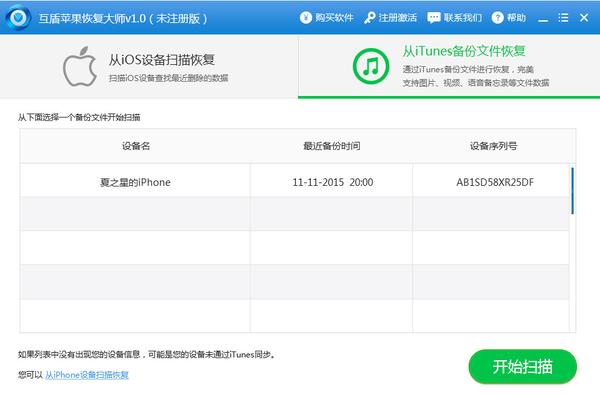Minimize the window using the dash button
The width and height of the screenshot is (600, 396).
tap(543, 20)
